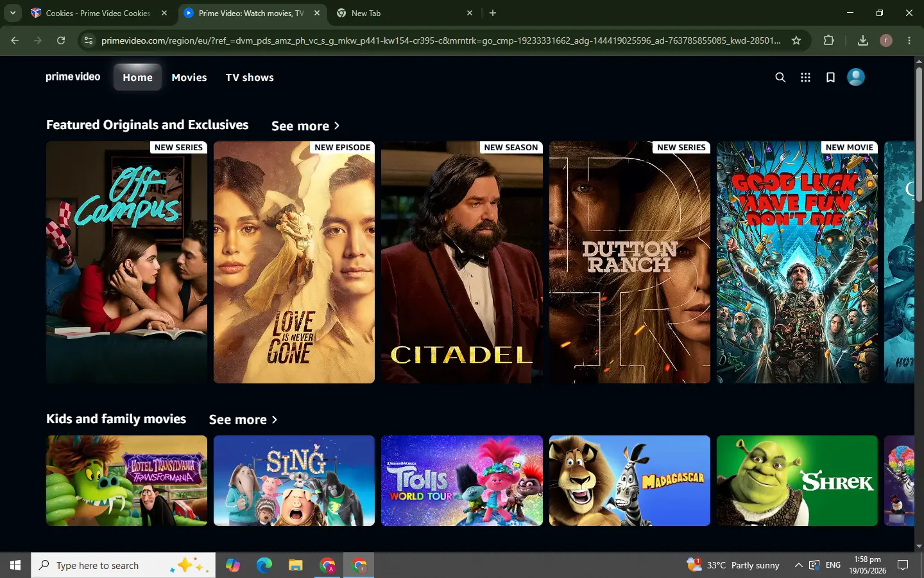The height and width of the screenshot is (578, 924).
Task: Open Chrome extensions puzzle icon
Action: pos(828,40)
